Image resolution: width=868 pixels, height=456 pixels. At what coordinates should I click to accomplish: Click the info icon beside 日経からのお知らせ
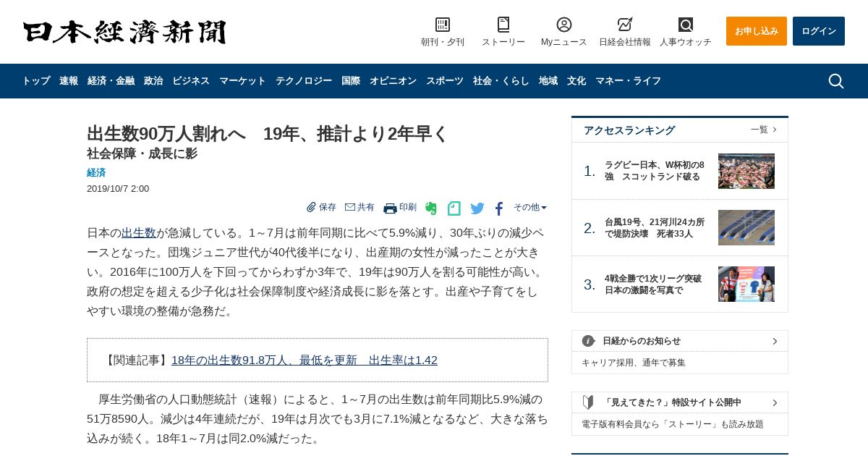pos(588,341)
